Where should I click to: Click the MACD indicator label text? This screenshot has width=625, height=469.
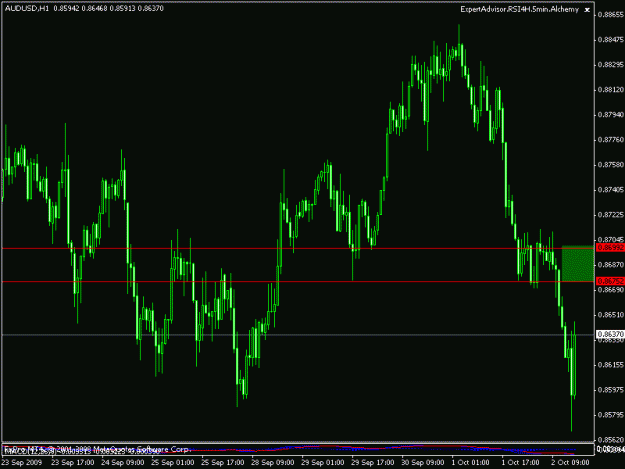[84, 451]
